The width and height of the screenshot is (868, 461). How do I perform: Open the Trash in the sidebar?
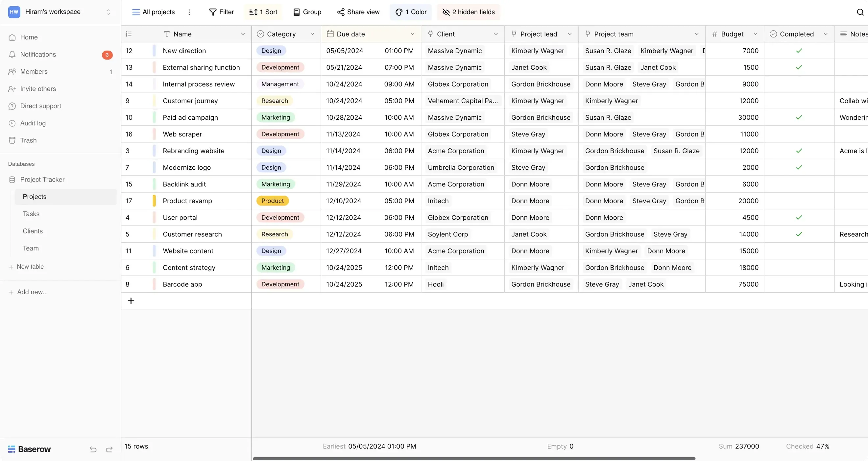[x=28, y=140]
